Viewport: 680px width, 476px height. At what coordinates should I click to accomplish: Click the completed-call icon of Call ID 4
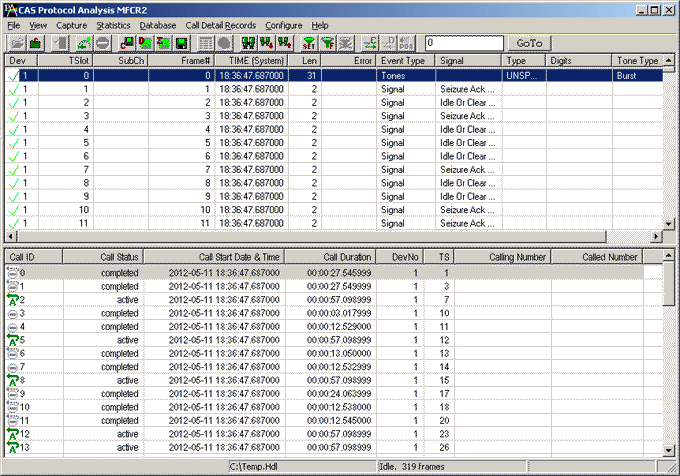click(x=13, y=326)
